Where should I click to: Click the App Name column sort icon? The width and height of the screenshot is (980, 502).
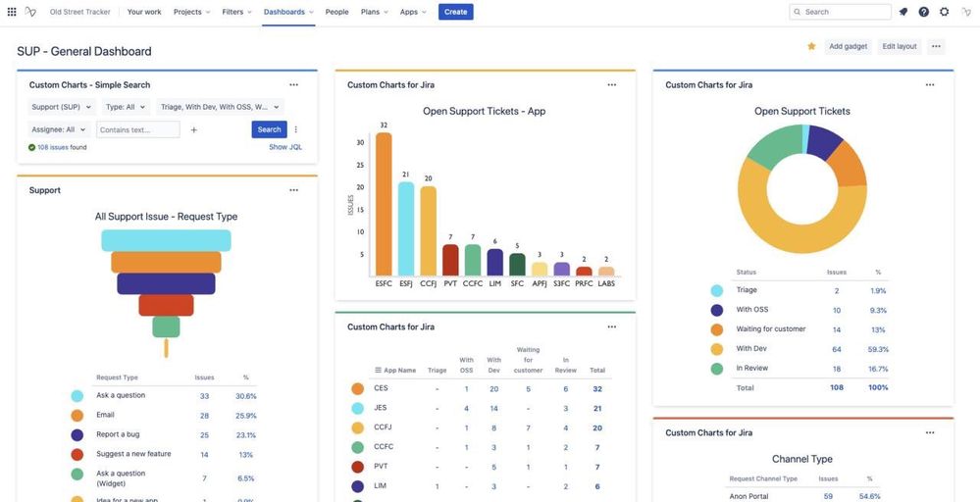tap(378, 371)
